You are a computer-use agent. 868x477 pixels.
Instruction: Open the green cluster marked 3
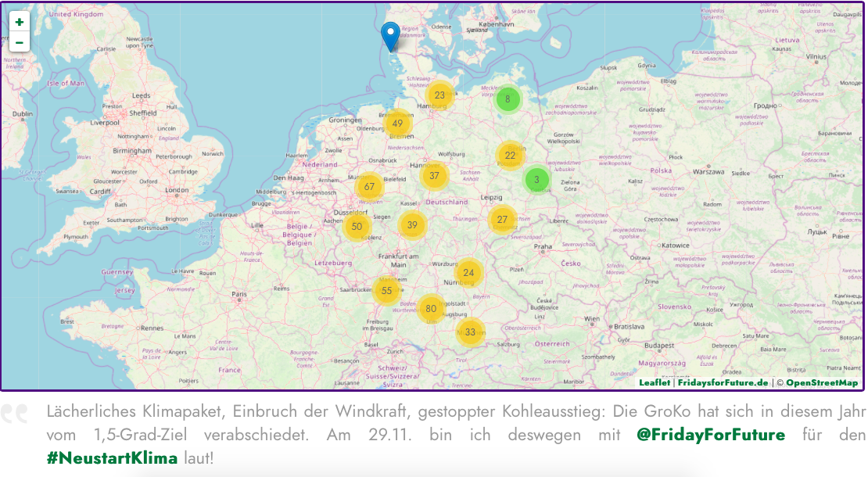pyautogui.click(x=536, y=180)
